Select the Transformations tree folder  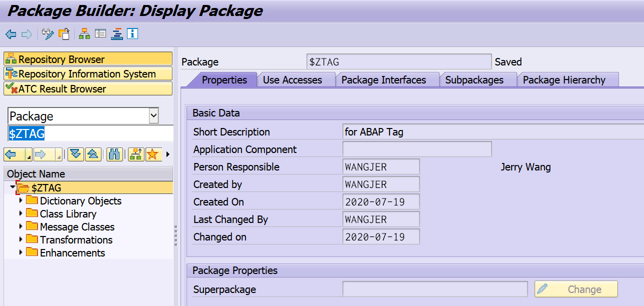coord(76,240)
